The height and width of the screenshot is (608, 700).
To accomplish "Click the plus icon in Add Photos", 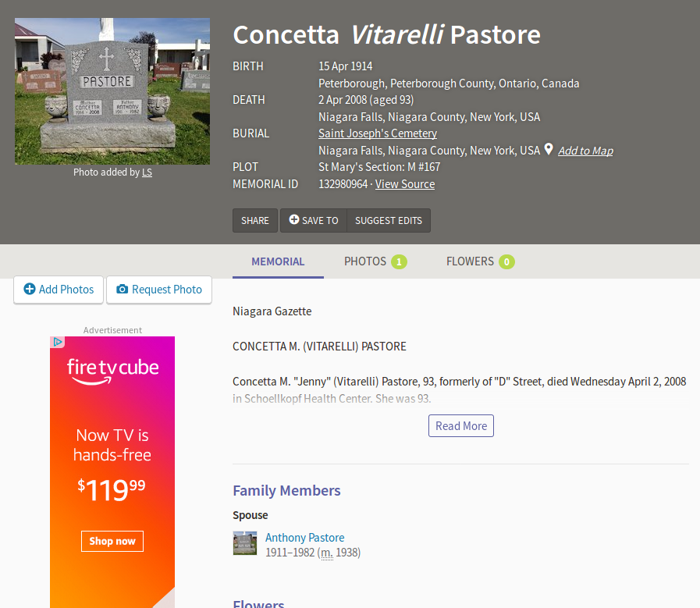I will 30,289.
